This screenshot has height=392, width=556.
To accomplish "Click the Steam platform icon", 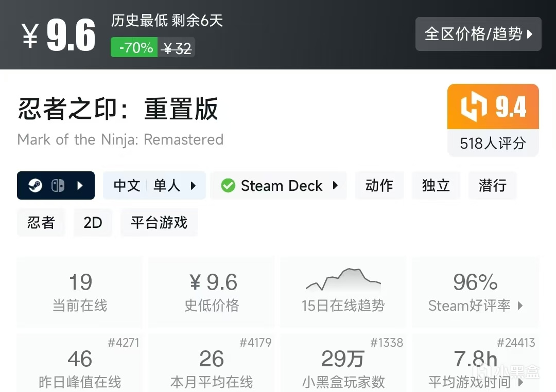I will [36, 185].
